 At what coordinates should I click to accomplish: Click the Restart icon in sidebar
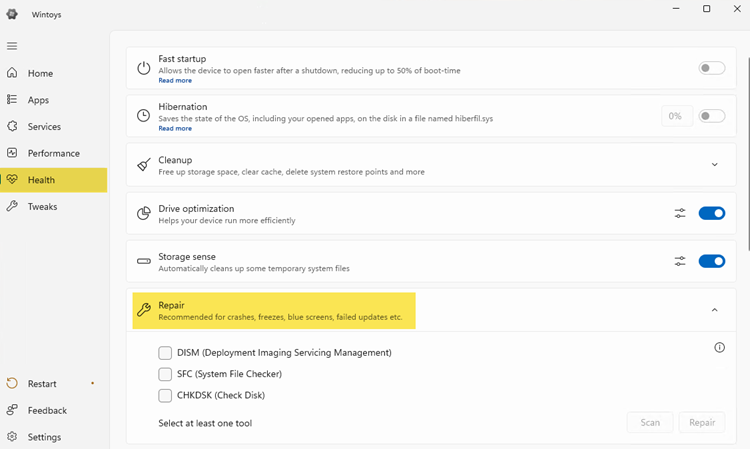[12, 383]
